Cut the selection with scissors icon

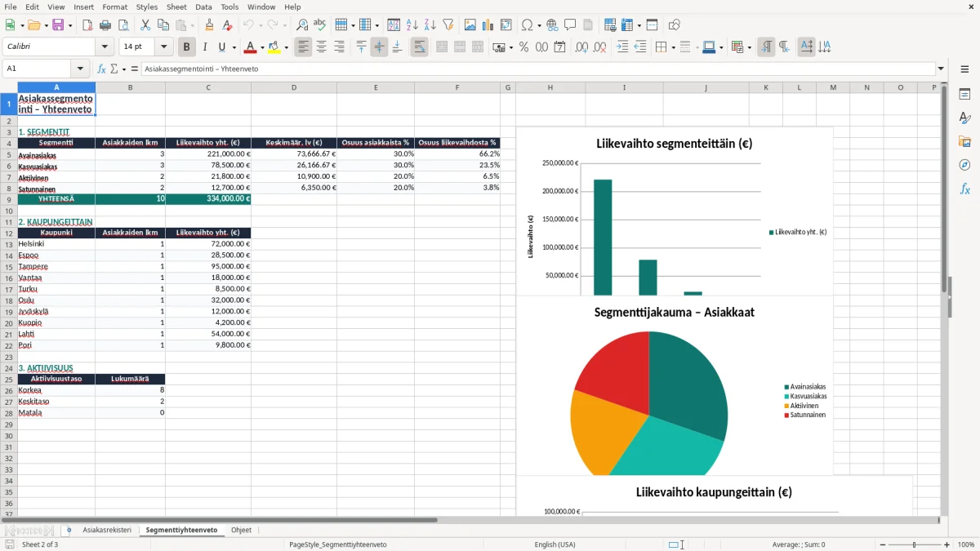145,25
